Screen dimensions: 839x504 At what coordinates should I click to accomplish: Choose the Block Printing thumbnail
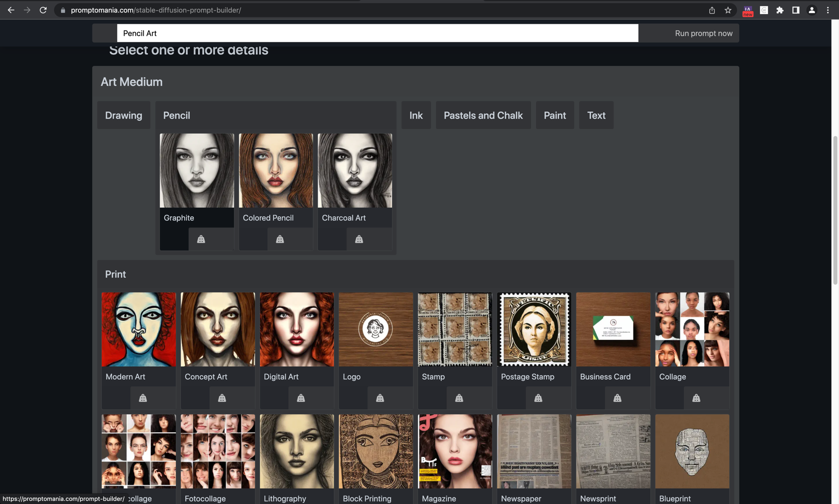click(x=376, y=451)
